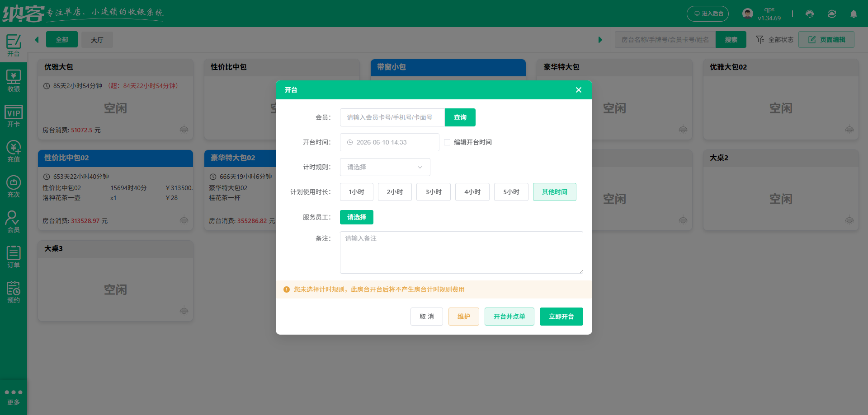Viewport: 868px width, 415px height.
Task: Expand the 计时规则 dropdown
Action: pyautogui.click(x=385, y=167)
